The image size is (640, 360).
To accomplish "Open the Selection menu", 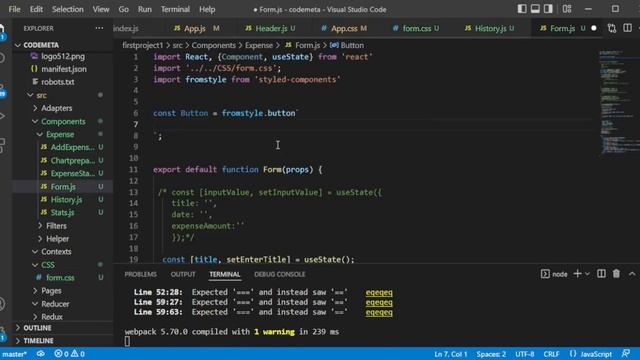I will point(67,9).
